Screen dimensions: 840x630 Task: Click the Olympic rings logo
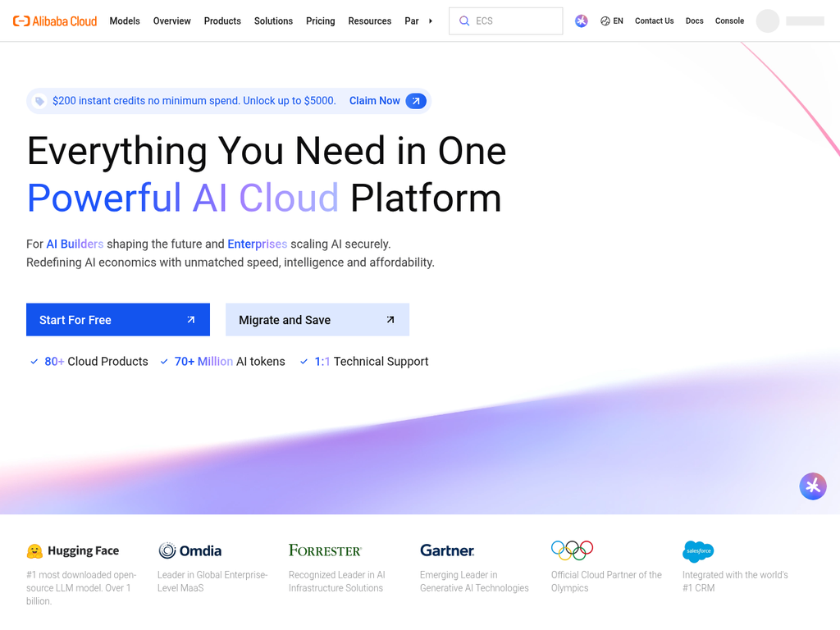click(x=572, y=550)
